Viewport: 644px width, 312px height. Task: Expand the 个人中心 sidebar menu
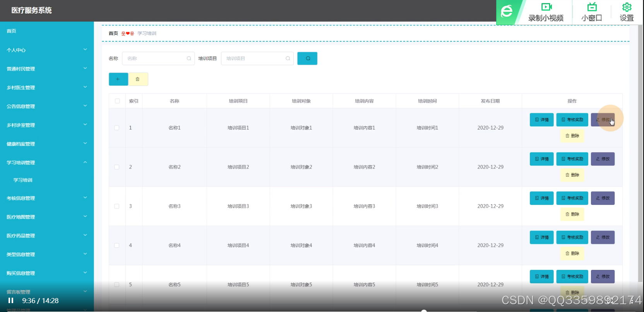pos(47,50)
